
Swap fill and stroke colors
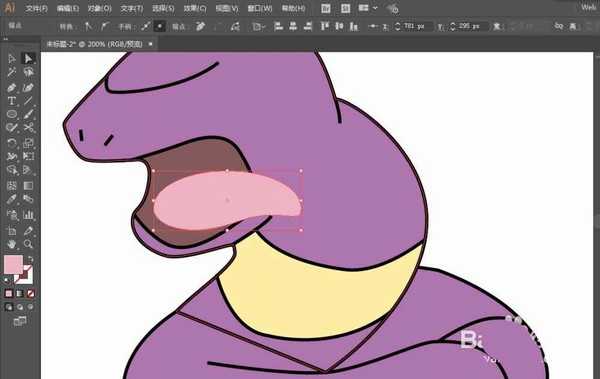pyautogui.click(x=31, y=259)
